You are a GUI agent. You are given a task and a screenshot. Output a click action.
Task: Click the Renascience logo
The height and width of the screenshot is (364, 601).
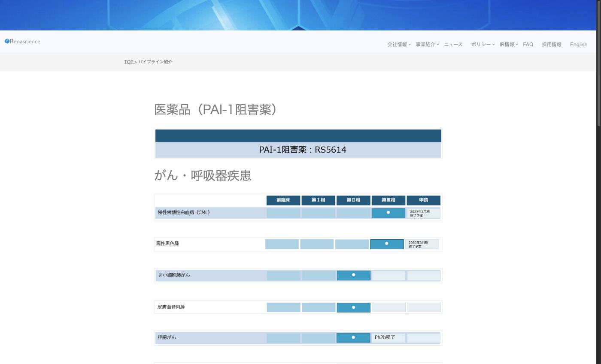(x=22, y=42)
